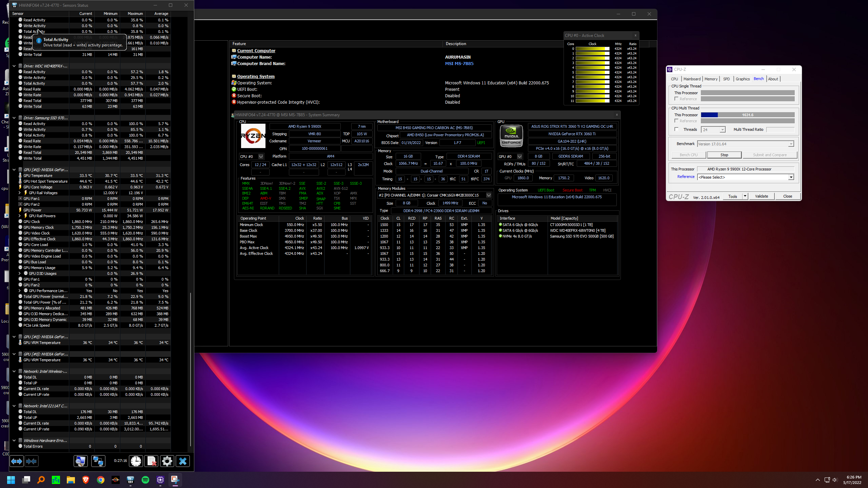Click the Ryzen logo in System Summary

253,136
